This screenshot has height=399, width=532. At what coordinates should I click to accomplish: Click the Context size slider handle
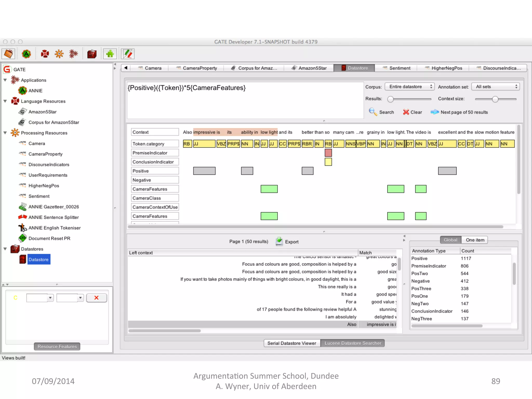(x=495, y=99)
